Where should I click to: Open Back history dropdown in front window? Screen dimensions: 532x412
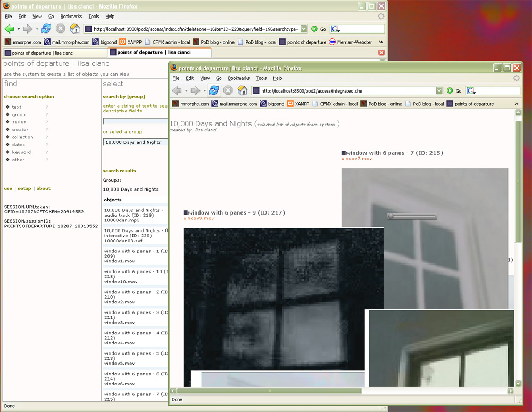coord(186,91)
